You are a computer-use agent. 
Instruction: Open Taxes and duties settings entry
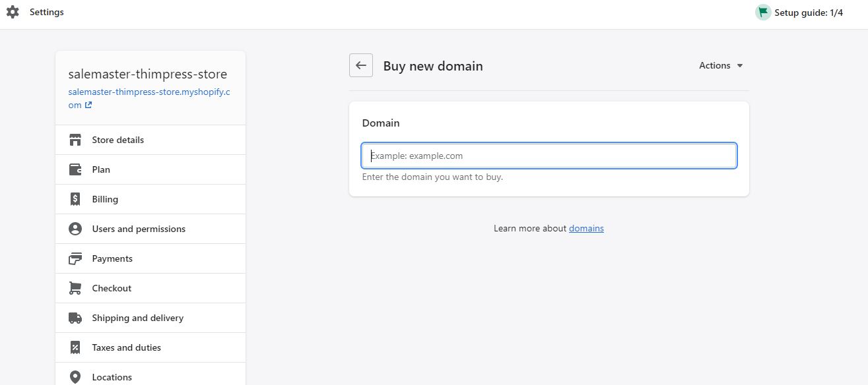126,347
